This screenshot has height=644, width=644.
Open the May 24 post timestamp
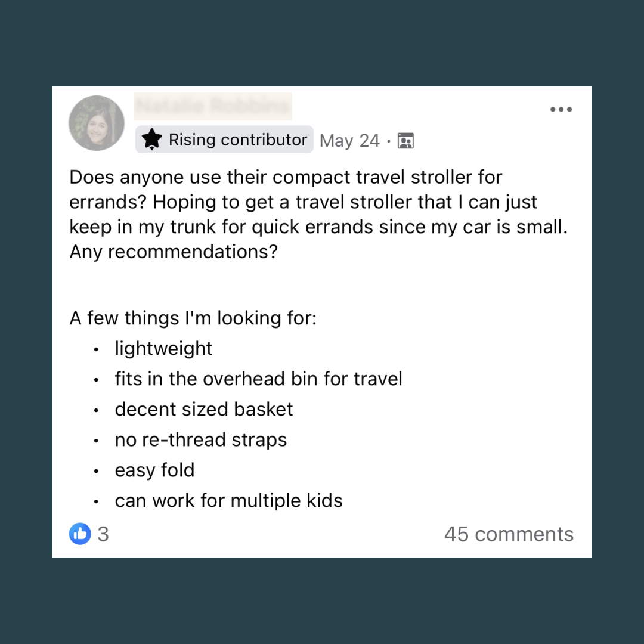click(349, 141)
